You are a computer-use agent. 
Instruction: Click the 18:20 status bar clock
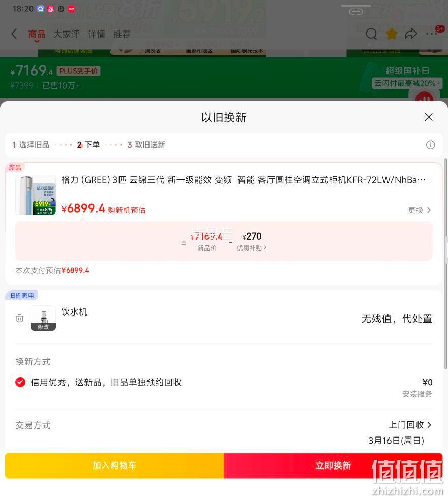(x=23, y=9)
